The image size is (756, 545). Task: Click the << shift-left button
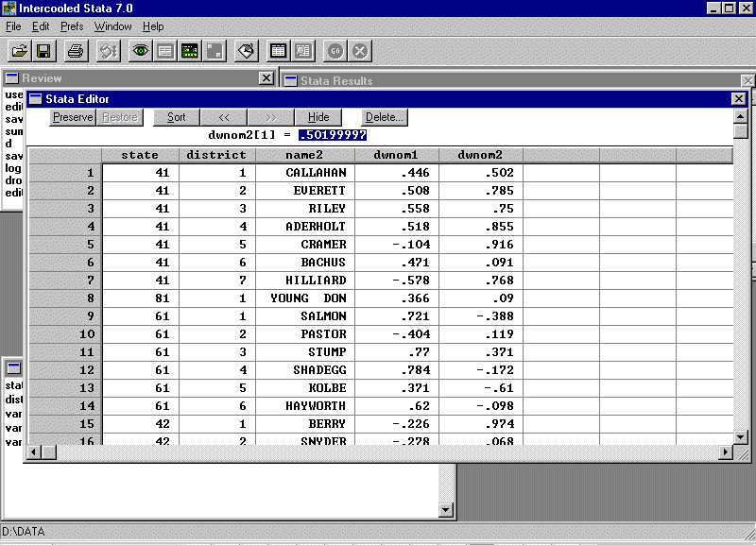click(x=224, y=117)
